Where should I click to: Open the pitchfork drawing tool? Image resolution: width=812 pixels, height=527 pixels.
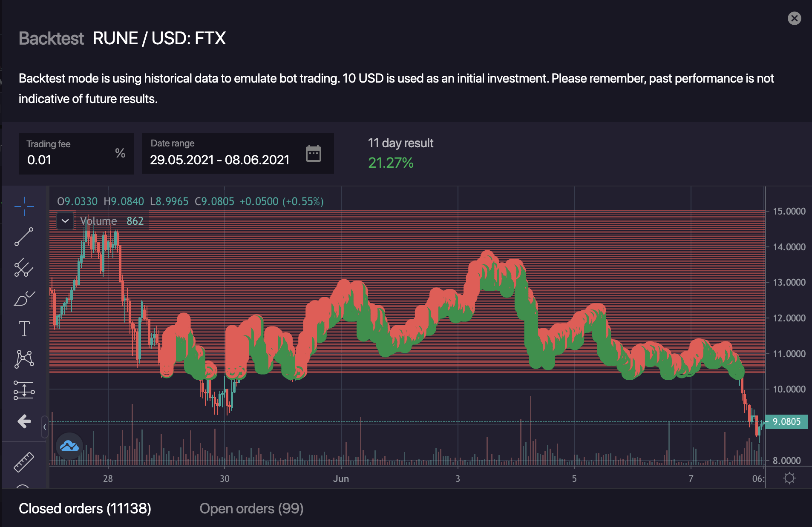point(24,268)
